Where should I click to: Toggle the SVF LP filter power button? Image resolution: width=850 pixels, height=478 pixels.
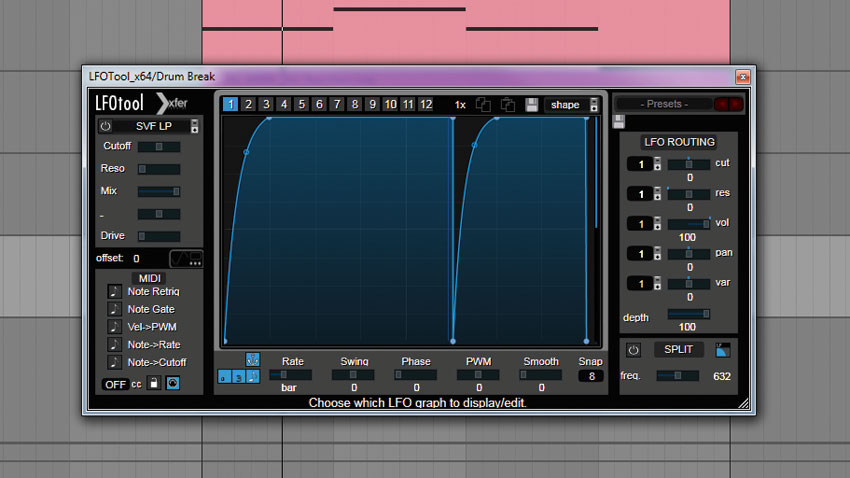pyautogui.click(x=105, y=126)
